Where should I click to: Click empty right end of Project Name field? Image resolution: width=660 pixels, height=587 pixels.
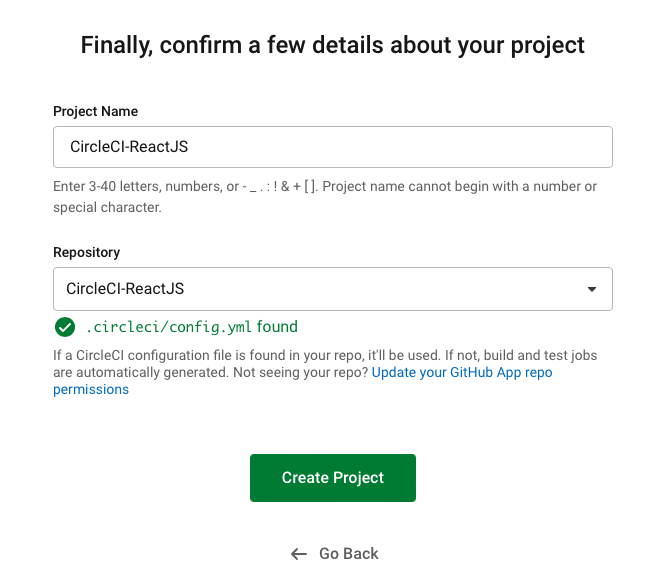coord(550,147)
